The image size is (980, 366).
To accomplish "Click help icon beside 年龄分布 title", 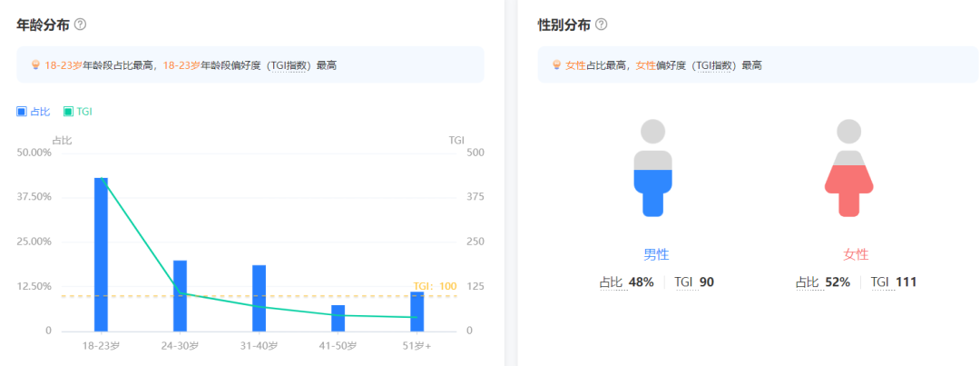I will [x=80, y=25].
